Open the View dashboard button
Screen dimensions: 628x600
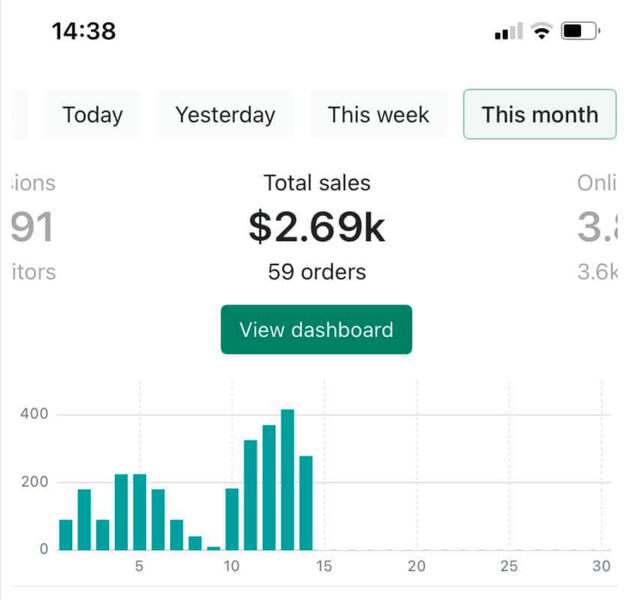[316, 330]
